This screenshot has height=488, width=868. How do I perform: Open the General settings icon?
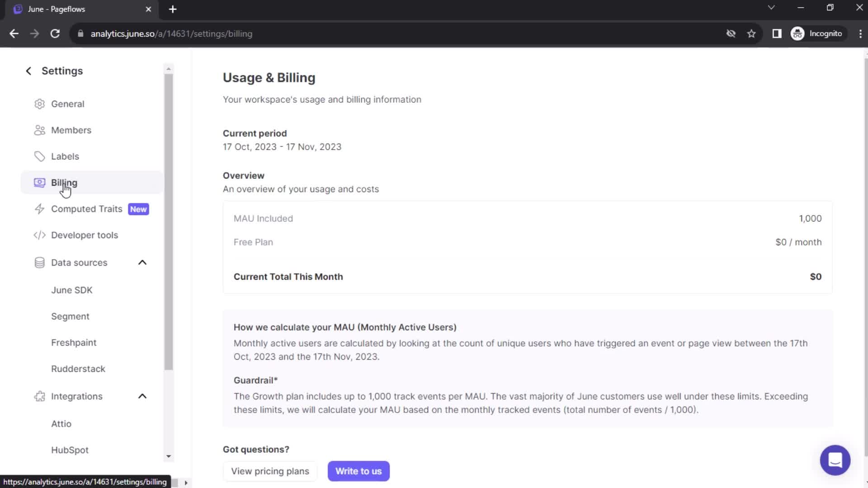(39, 103)
